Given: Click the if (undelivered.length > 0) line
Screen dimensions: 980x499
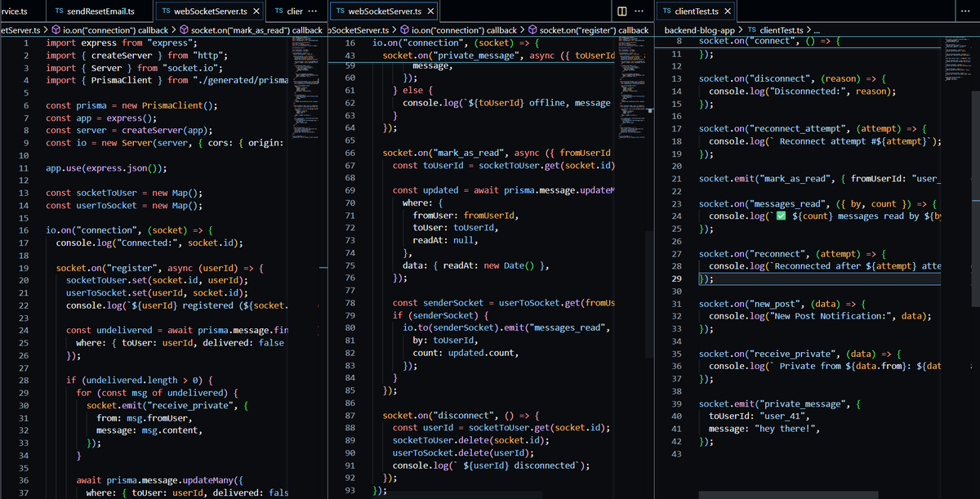Looking at the screenshot, I should [x=140, y=380].
